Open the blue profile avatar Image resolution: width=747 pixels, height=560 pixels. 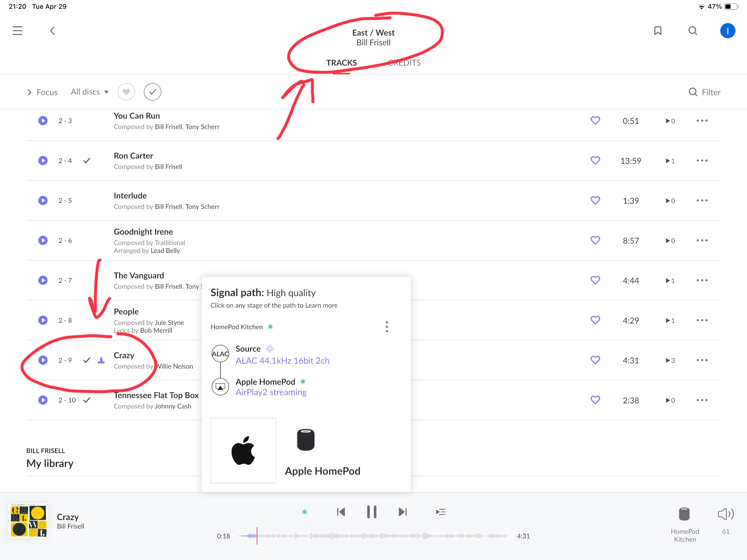pyautogui.click(x=727, y=31)
